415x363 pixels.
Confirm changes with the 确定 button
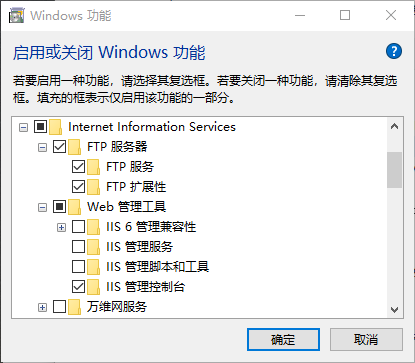pos(283,340)
